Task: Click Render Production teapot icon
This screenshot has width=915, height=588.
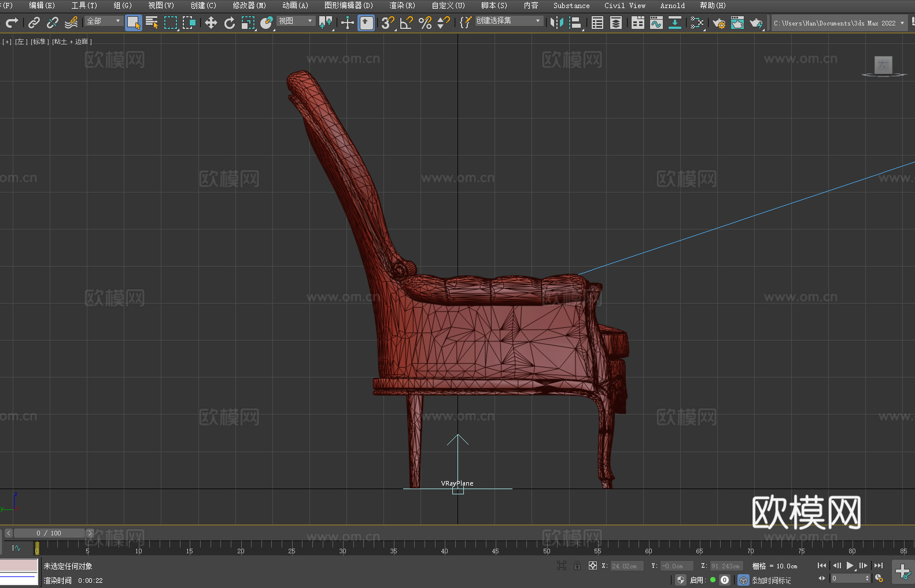Action: [756, 23]
